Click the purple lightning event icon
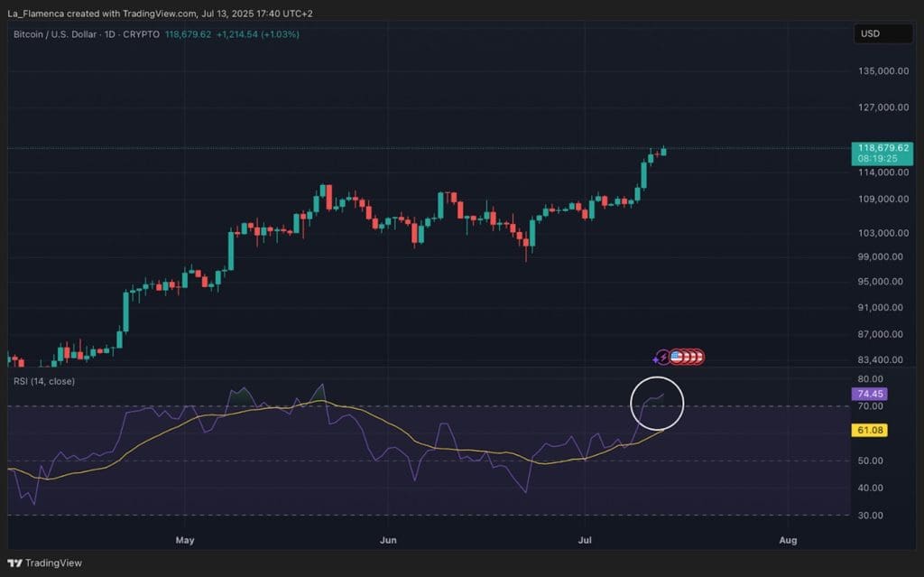The height and width of the screenshot is (577, 924). (x=663, y=357)
